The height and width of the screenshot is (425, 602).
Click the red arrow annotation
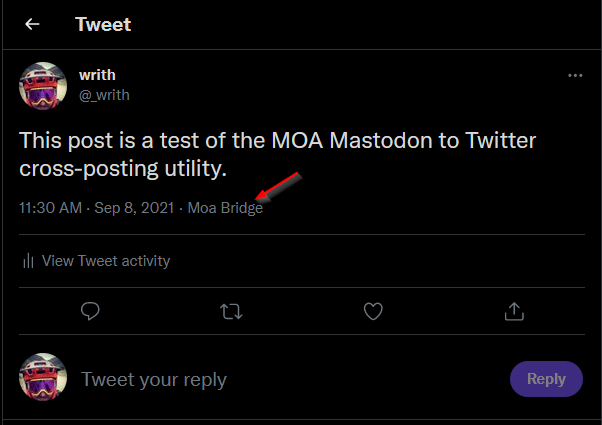point(279,186)
